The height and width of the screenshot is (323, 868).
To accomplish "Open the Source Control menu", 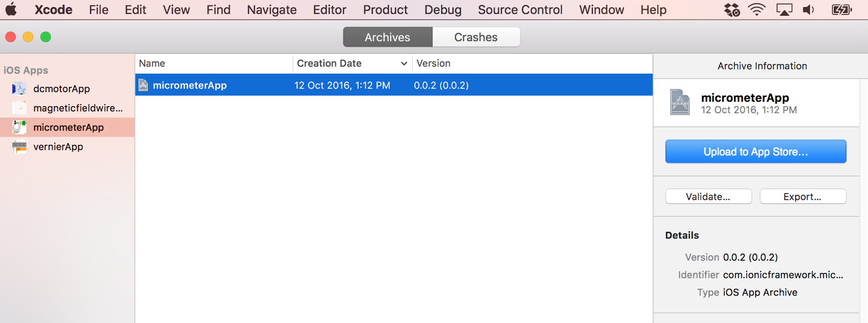I will (520, 10).
